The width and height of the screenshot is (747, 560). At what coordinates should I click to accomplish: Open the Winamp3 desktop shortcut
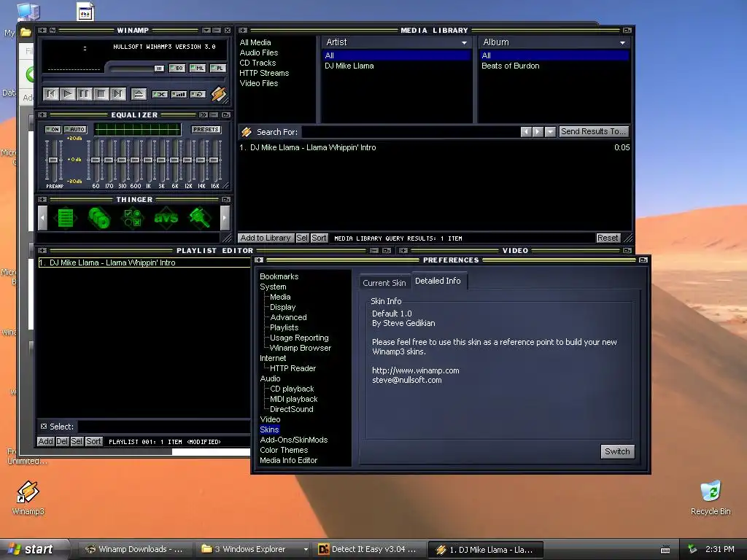(x=28, y=497)
